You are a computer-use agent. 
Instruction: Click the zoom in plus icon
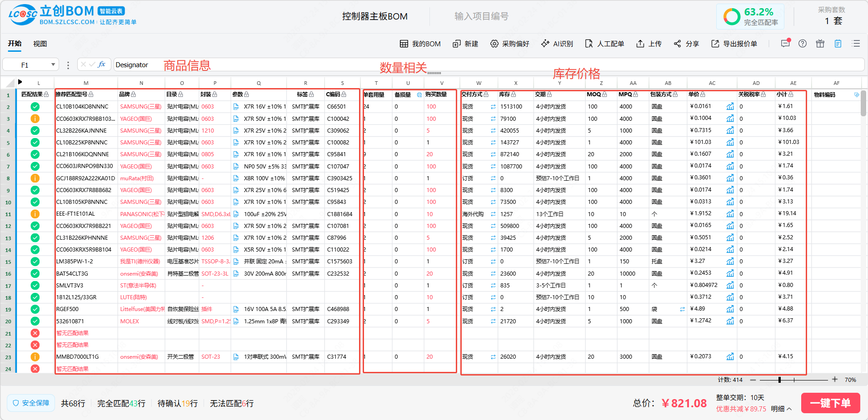pyautogui.click(x=835, y=380)
